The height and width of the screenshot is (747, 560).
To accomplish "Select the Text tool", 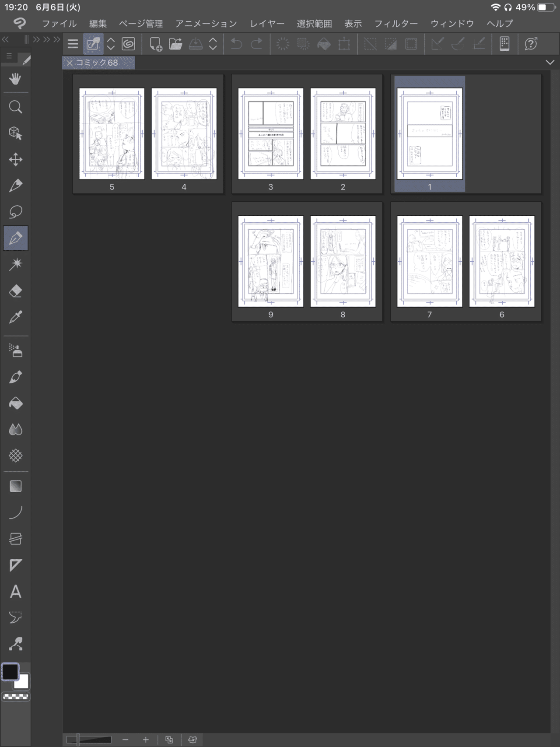I will click(x=15, y=591).
